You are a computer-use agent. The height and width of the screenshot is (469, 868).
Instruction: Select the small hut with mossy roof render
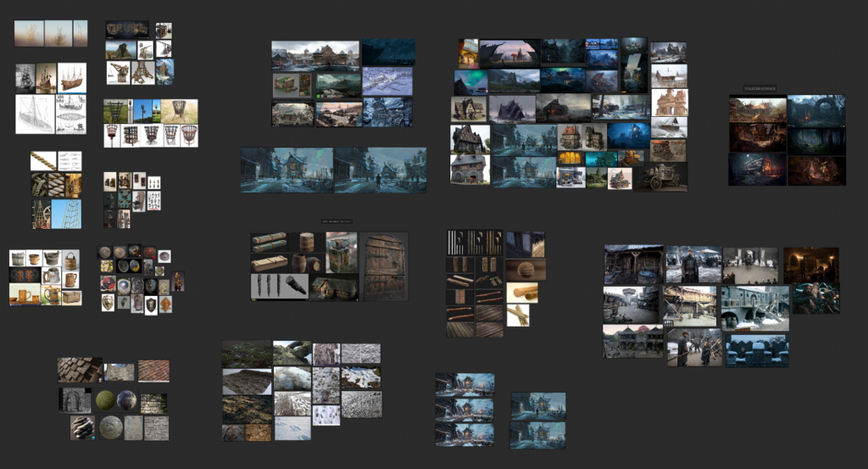tap(334, 288)
